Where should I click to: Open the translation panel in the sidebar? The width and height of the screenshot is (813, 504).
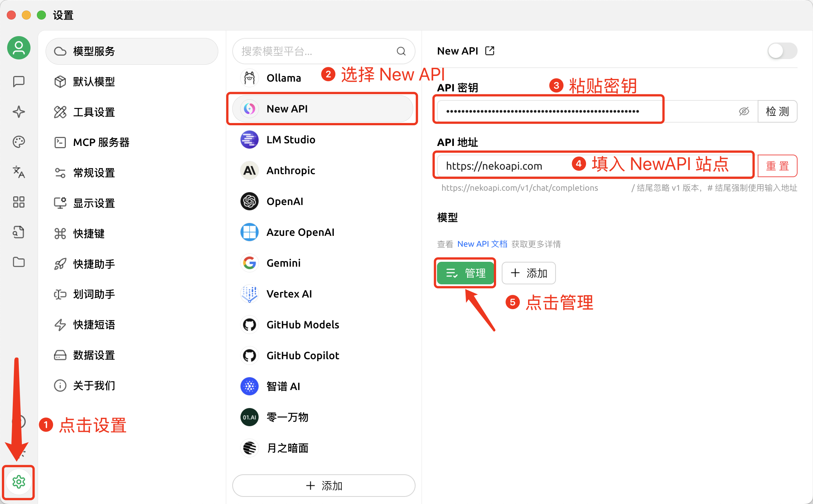click(18, 172)
